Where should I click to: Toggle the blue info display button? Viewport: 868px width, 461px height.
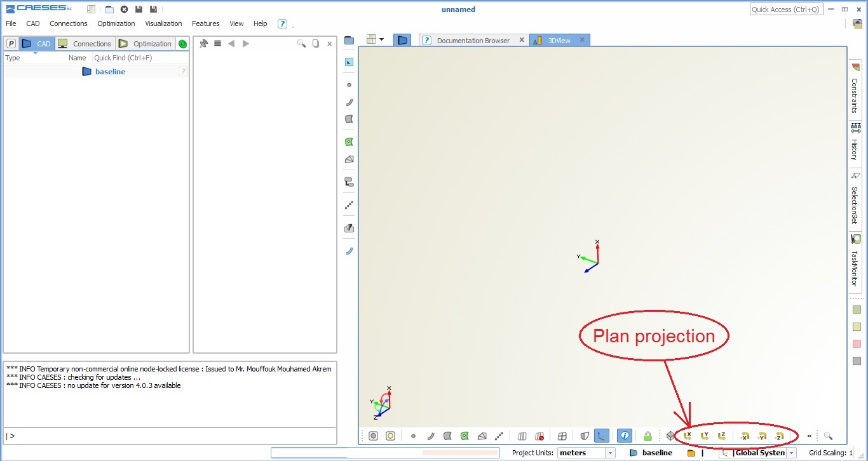click(625, 436)
